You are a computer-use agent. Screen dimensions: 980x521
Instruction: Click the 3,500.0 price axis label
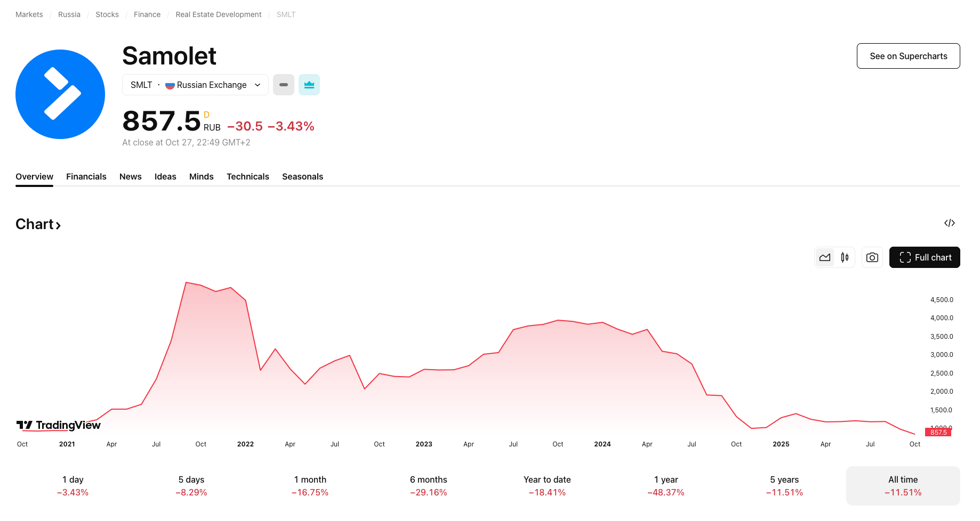[942, 337]
